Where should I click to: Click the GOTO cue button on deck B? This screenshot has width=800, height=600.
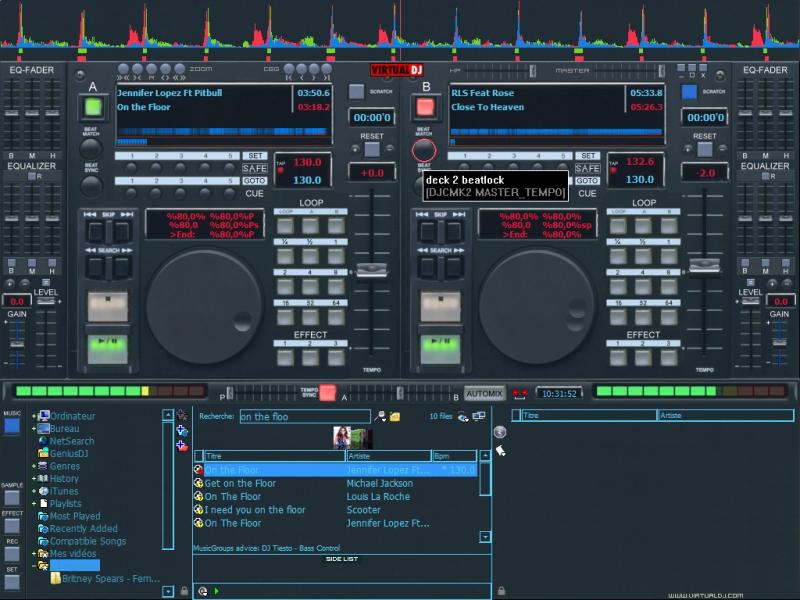[587, 181]
